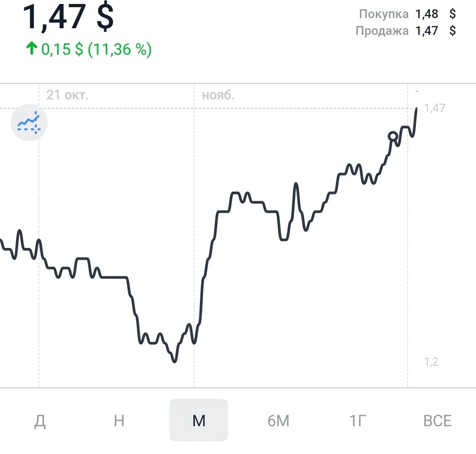
Task: Click the circle marker on price line
Action: tap(393, 136)
